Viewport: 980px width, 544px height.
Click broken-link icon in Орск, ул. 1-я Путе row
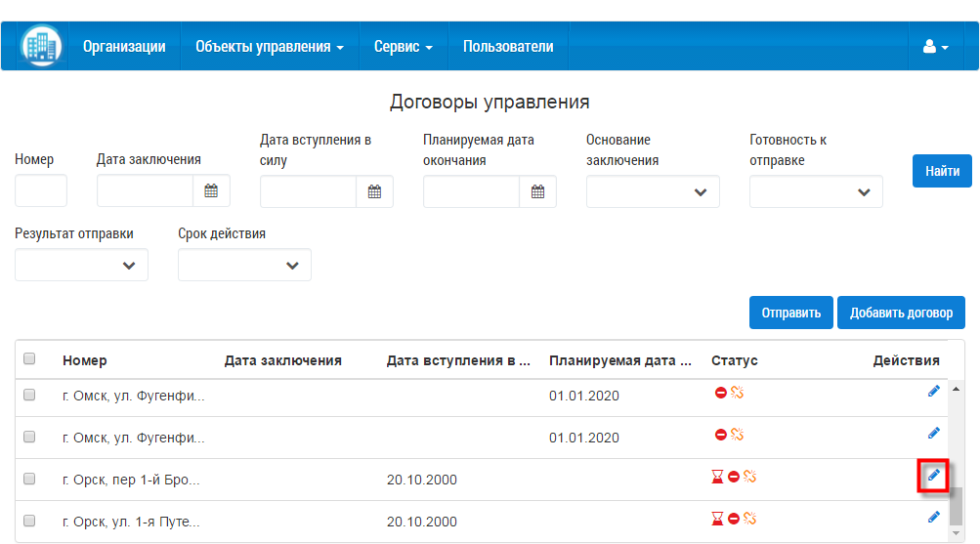[750, 519]
